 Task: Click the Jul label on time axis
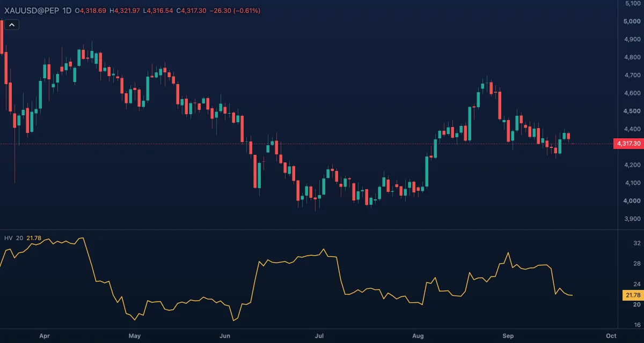point(319,336)
